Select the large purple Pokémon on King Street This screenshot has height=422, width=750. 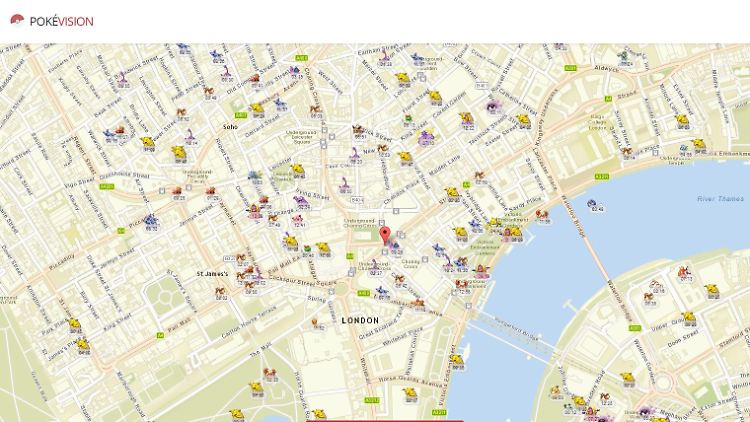point(425,137)
